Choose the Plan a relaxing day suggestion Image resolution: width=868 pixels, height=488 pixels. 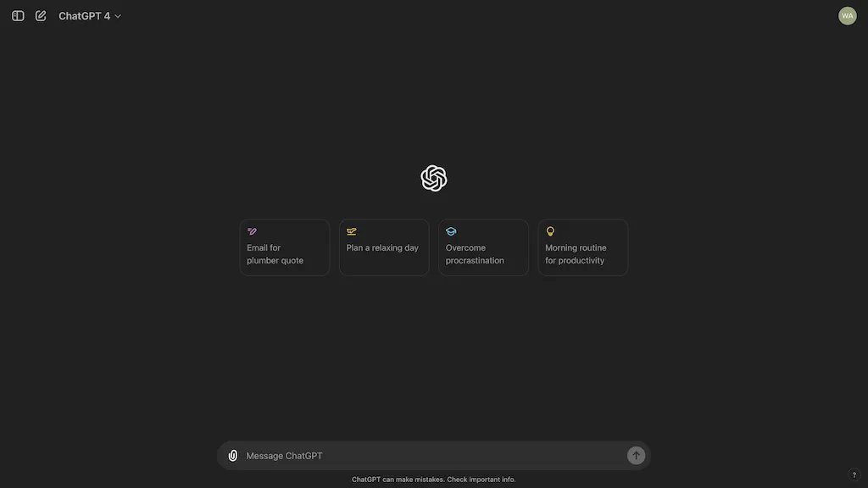pos(384,247)
